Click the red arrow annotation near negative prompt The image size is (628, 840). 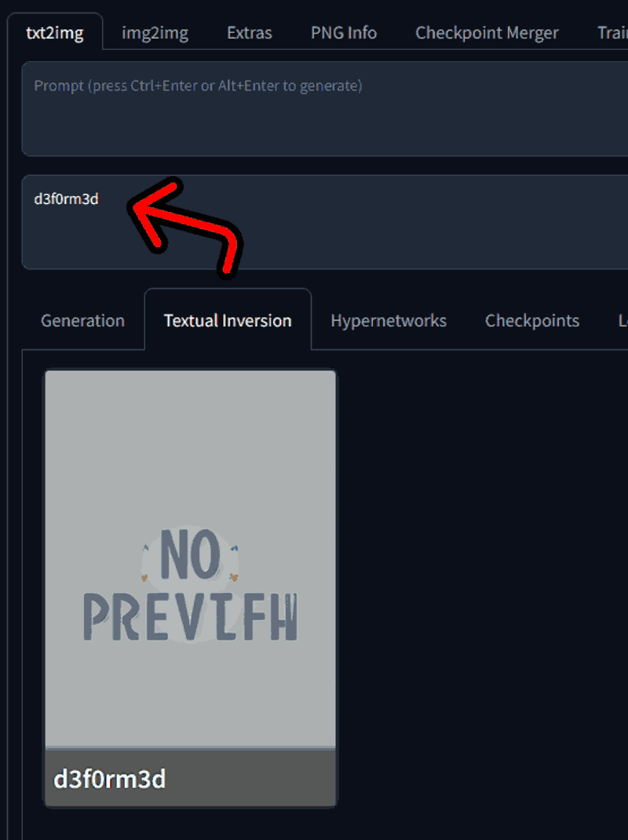(184, 228)
